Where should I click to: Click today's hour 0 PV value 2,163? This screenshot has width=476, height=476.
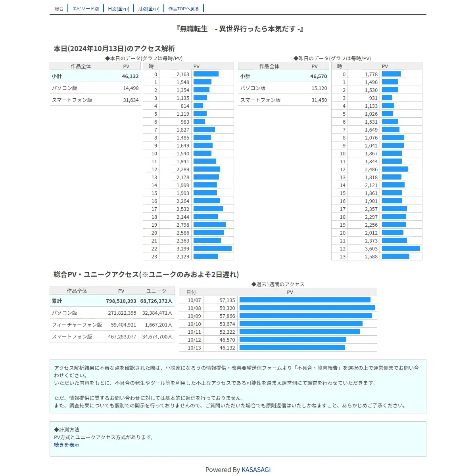[x=183, y=75]
